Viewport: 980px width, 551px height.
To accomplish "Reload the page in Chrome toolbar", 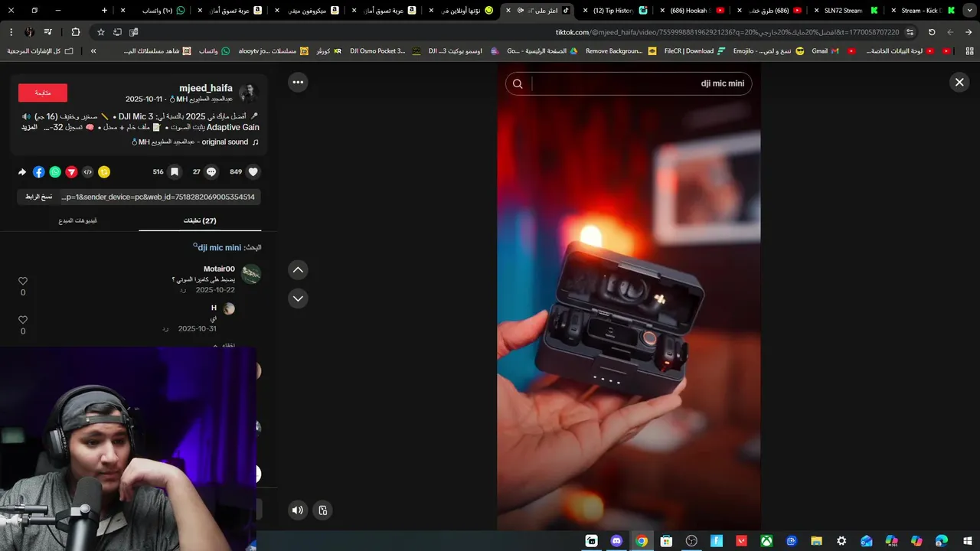I will point(932,32).
